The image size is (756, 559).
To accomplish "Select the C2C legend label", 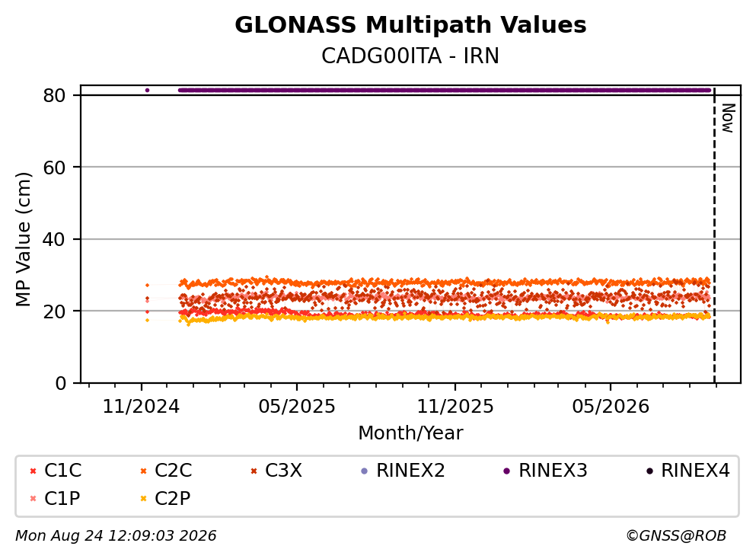I will 173,471.
